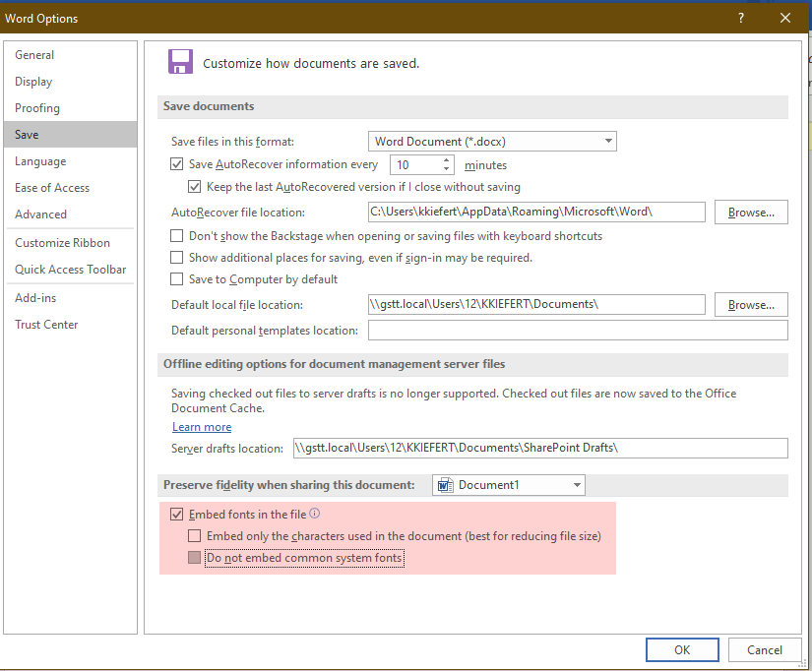The image size is (812, 671).
Task: Open the Advanced options category
Action: coord(71,213)
